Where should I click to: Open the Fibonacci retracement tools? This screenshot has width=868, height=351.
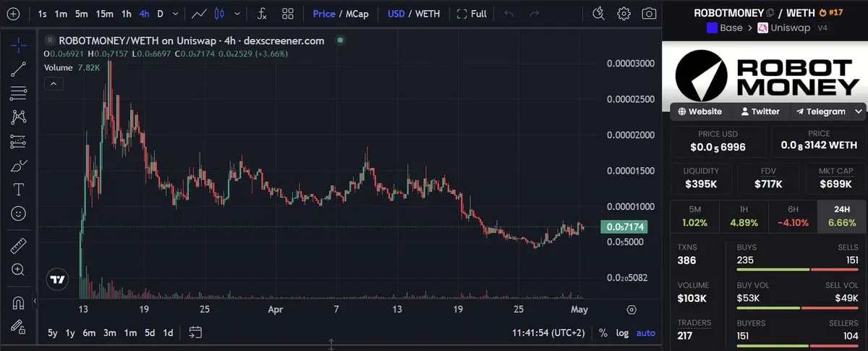19,93
